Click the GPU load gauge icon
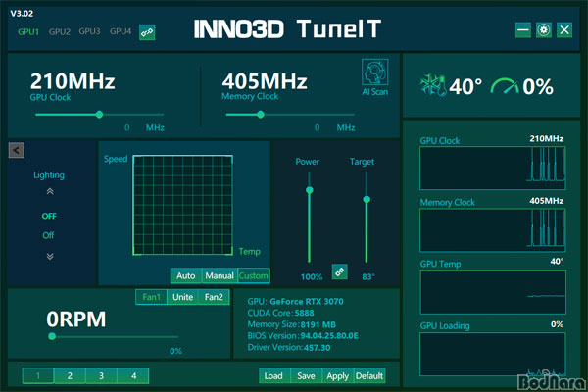The height and width of the screenshot is (392, 588). tap(505, 86)
